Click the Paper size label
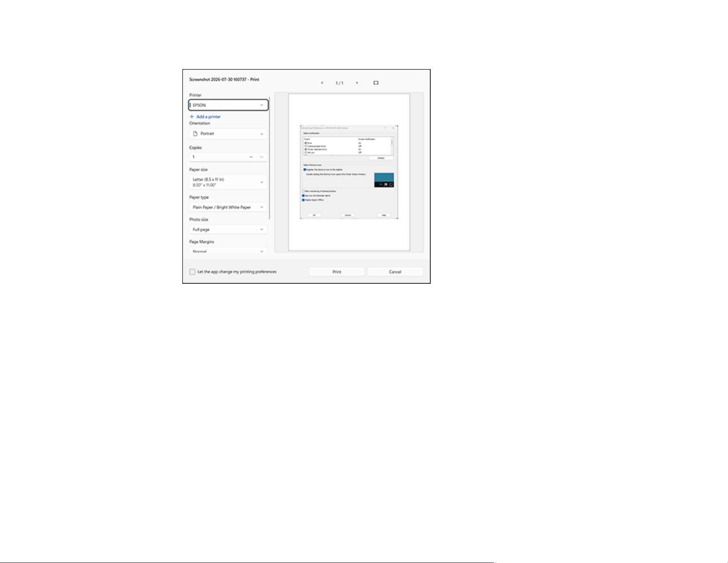 [x=198, y=170]
